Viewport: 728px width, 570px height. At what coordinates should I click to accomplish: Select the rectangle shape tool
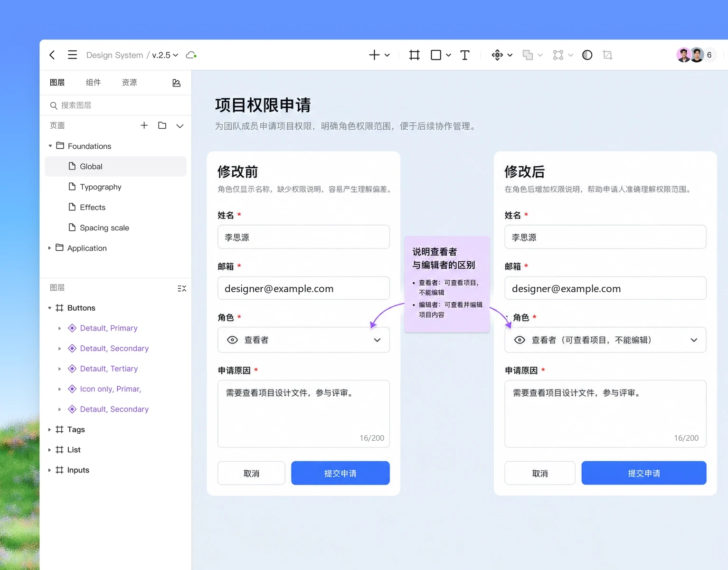point(436,55)
